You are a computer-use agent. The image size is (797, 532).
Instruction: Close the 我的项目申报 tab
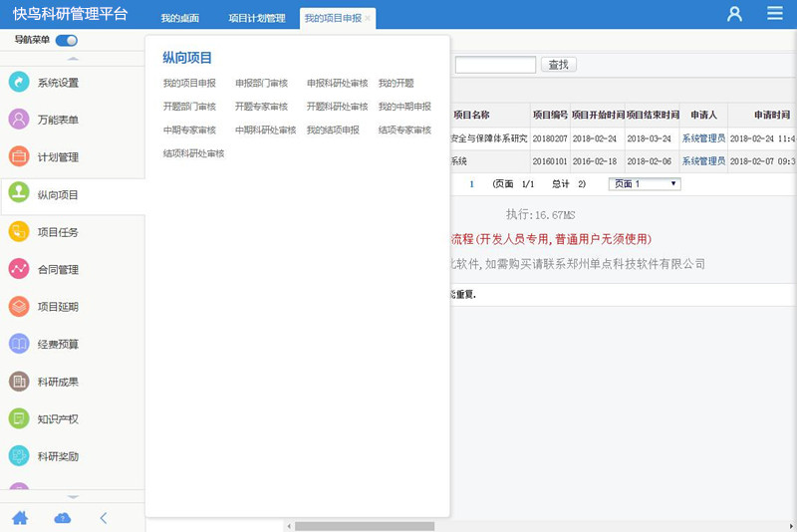368,18
